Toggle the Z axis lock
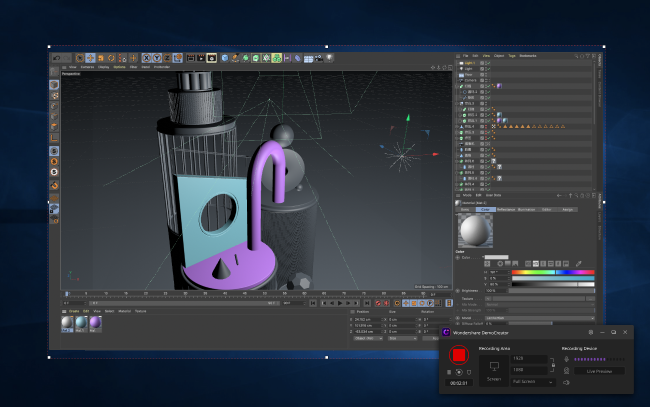650x407 pixels. [167, 58]
